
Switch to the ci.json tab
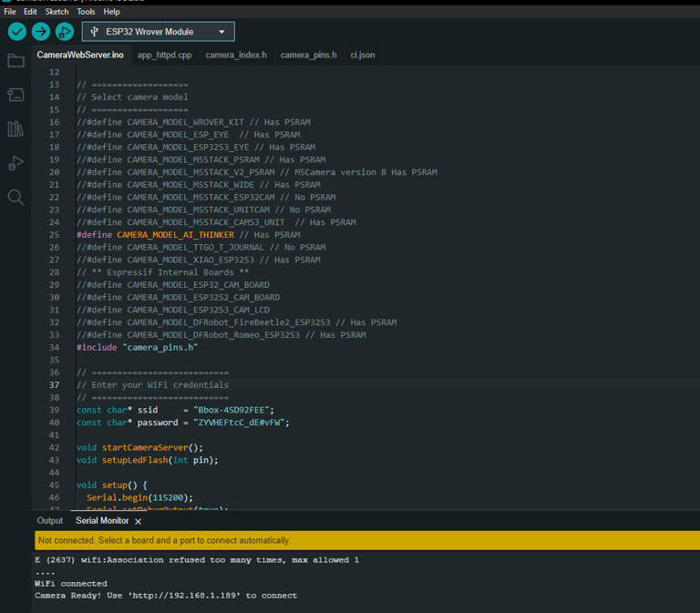click(363, 55)
